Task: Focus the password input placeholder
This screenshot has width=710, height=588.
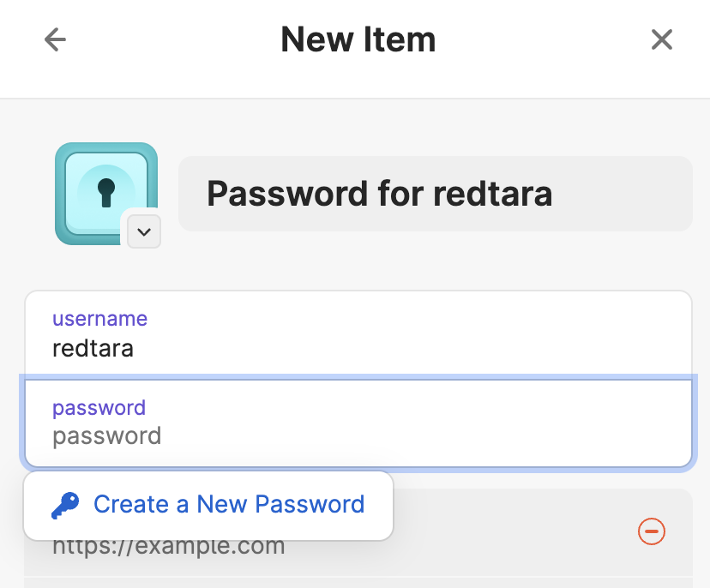Action: (x=107, y=436)
